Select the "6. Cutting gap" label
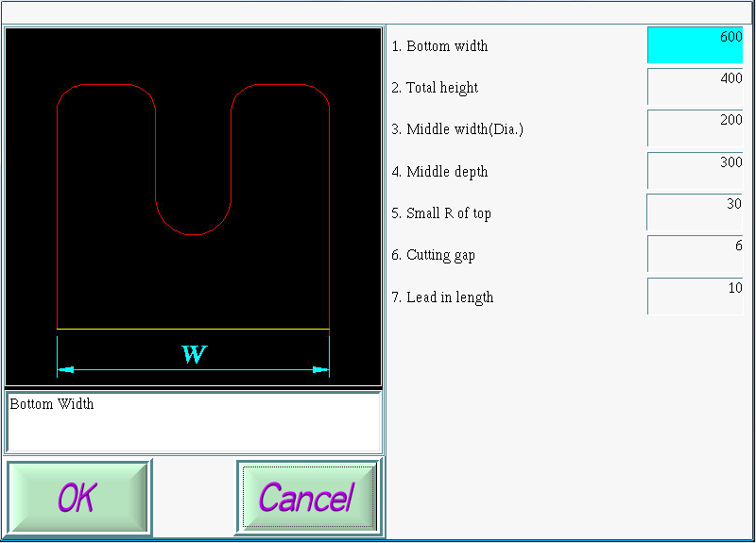 (x=433, y=255)
